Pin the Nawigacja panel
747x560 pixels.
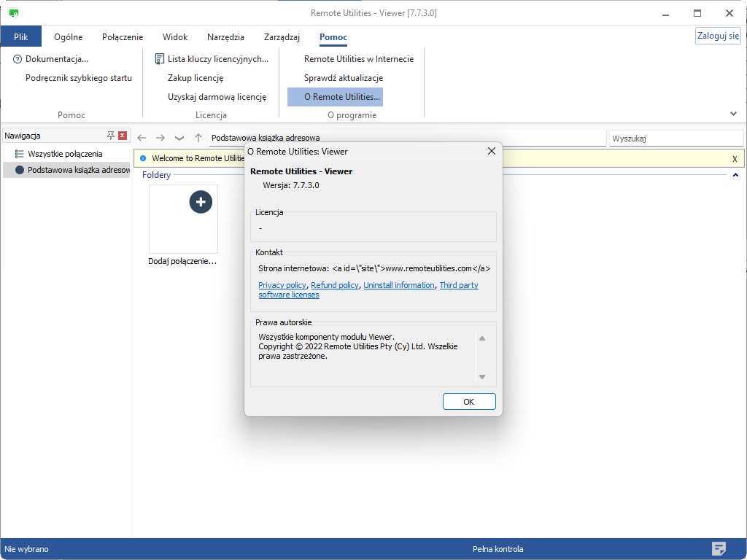pos(111,135)
